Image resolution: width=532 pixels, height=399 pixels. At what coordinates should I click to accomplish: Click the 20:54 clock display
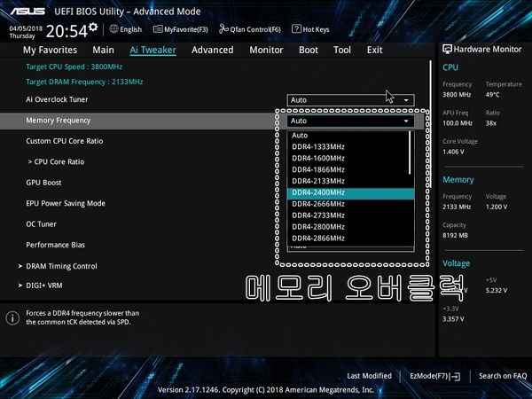[x=66, y=32]
